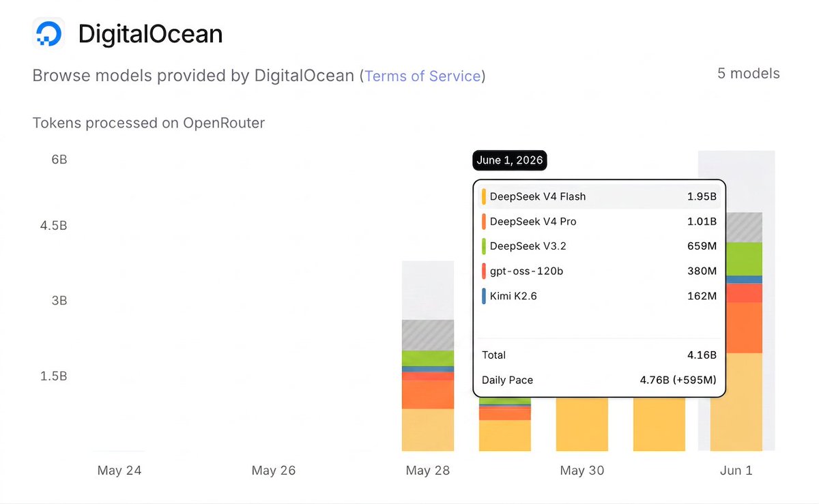The height and width of the screenshot is (504, 819).
Task: Click orange swatch beside DeepSeek V4 Pro
Action: coord(484,222)
